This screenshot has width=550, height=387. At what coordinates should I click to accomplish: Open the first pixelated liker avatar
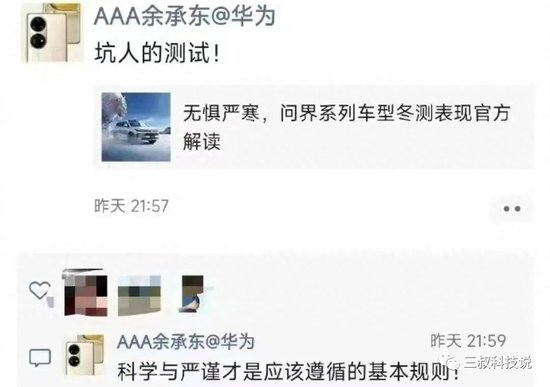pos(85,293)
